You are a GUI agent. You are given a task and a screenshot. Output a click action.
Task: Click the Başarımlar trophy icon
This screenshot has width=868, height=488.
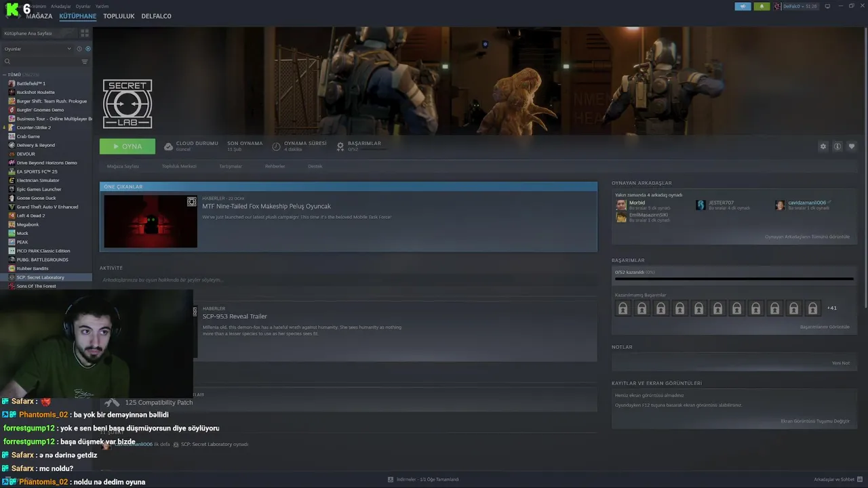click(340, 146)
